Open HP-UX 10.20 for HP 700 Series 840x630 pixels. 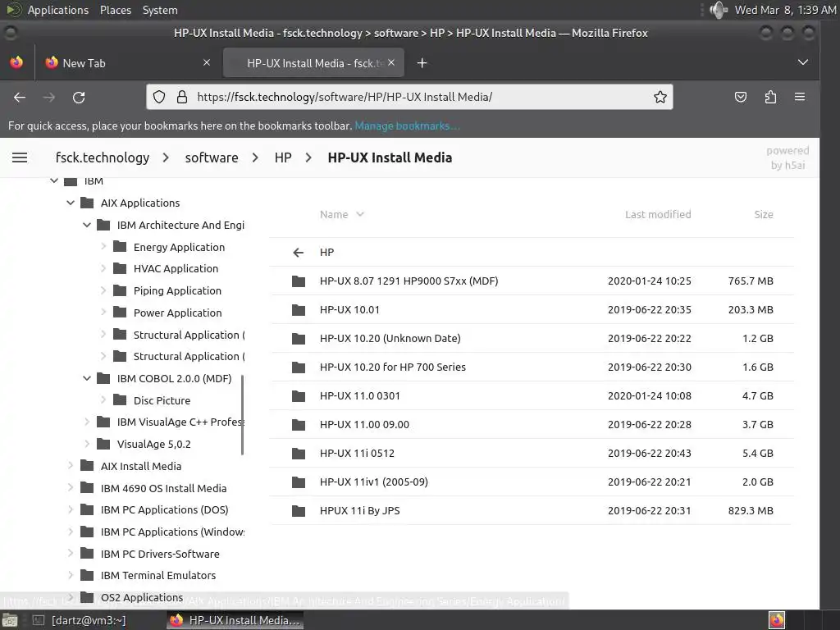[393, 367]
